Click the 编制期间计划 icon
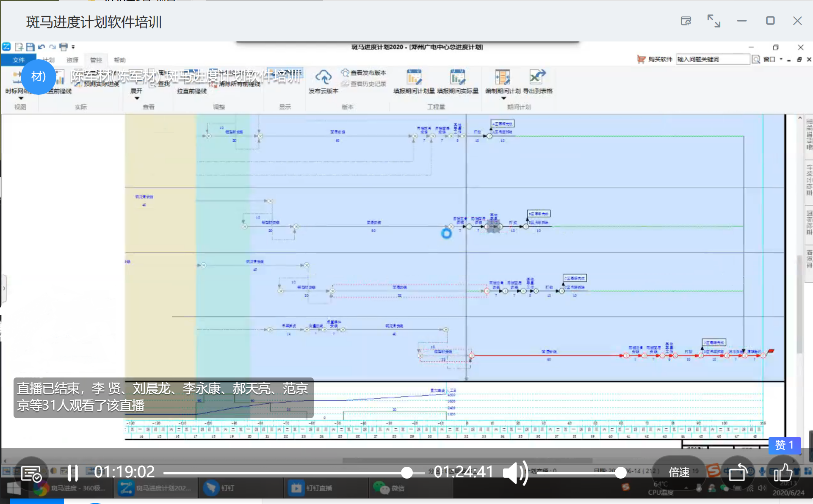The width and height of the screenshot is (813, 504). pos(503,77)
